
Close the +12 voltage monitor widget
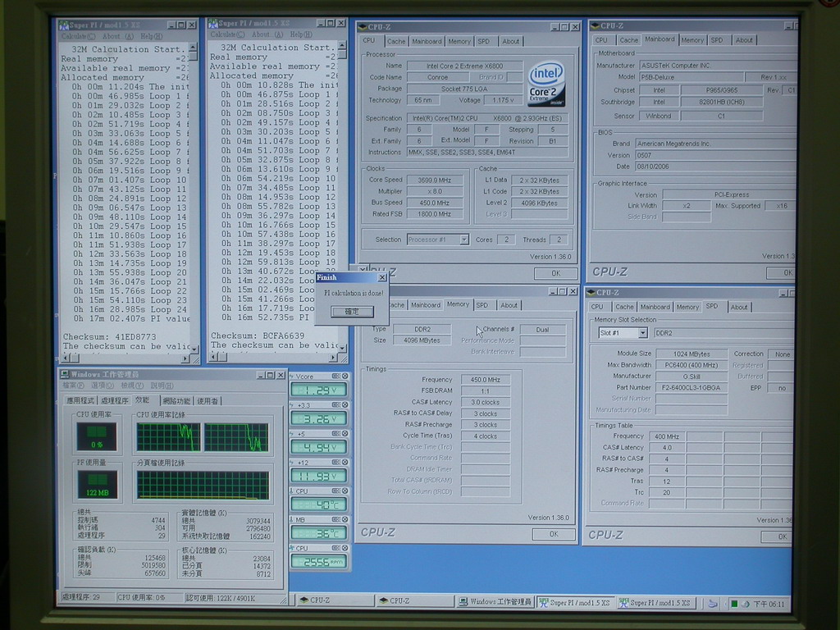tap(345, 463)
